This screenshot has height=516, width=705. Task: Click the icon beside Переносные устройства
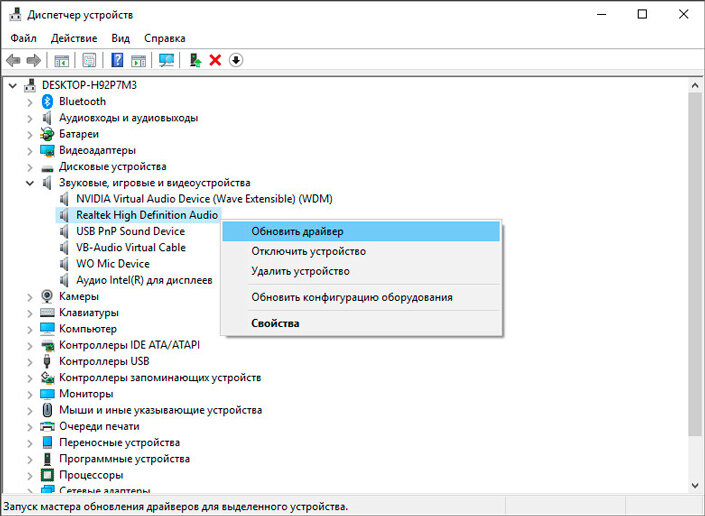pyautogui.click(x=47, y=442)
